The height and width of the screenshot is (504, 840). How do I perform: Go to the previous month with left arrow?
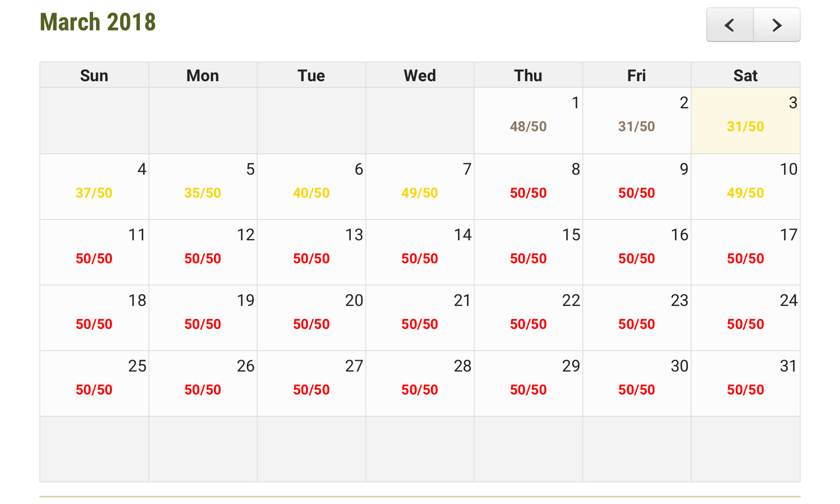click(x=730, y=25)
